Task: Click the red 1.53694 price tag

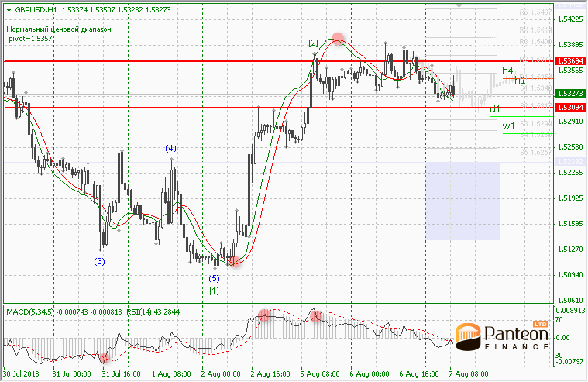Action: [569, 60]
